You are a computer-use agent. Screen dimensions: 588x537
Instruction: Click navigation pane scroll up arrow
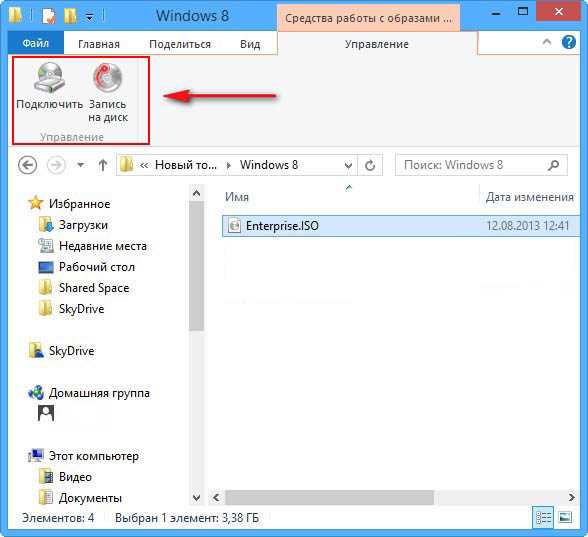(x=196, y=194)
